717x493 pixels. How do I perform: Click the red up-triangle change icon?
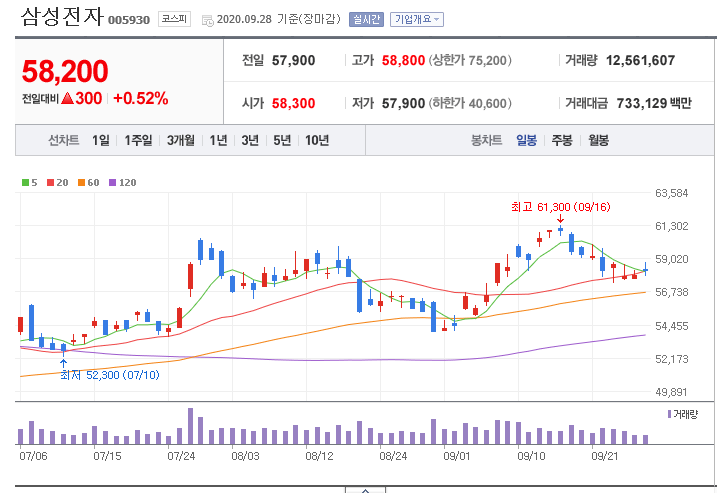point(67,98)
